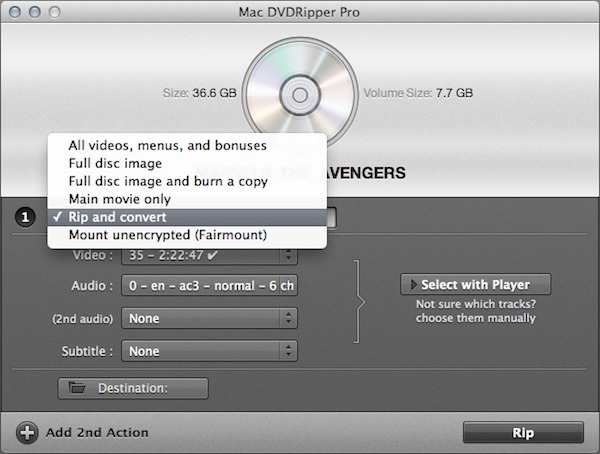This screenshot has width=600, height=454.
Task: Select Mount unencrypted (Fairmount)
Action: tap(187, 235)
